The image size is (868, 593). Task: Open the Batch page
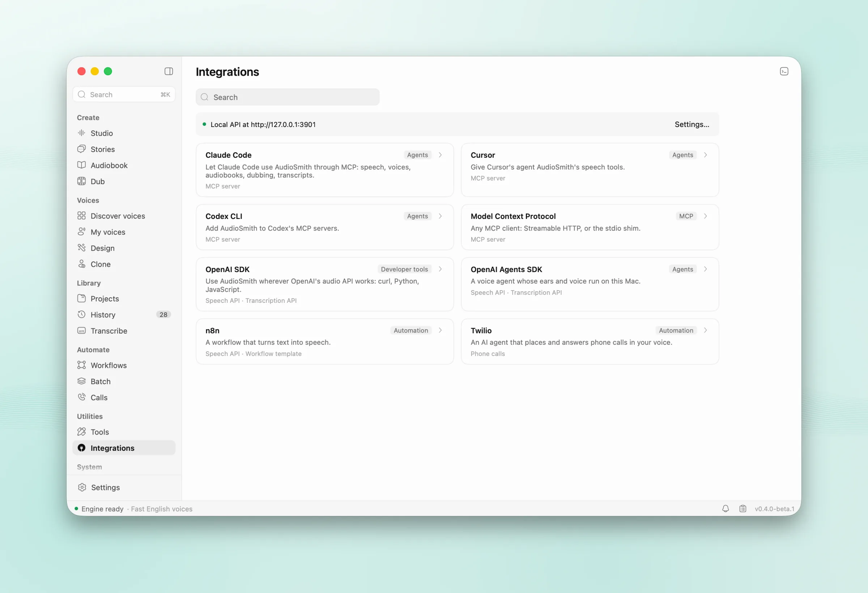[x=124, y=381]
